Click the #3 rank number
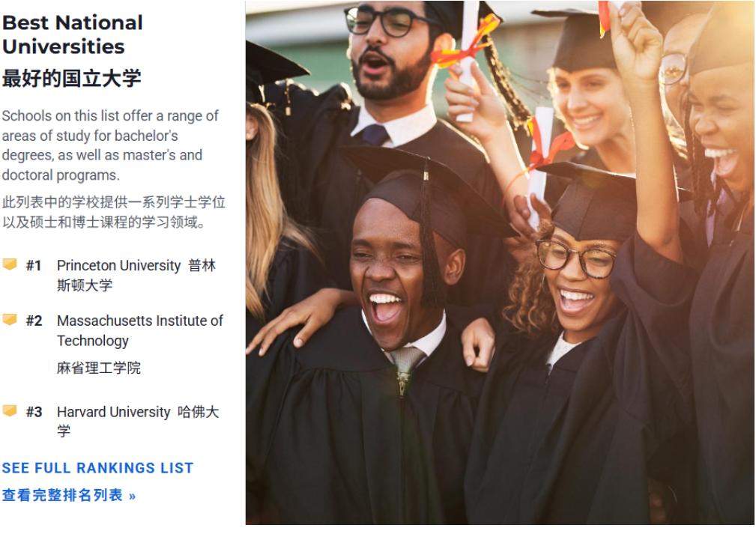 pyautogui.click(x=34, y=412)
